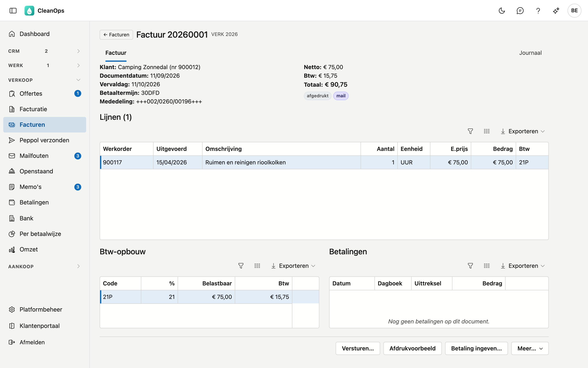This screenshot has height=368, width=588.
Task: Open Openstaand in sidebar
Action: pyautogui.click(x=45, y=171)
